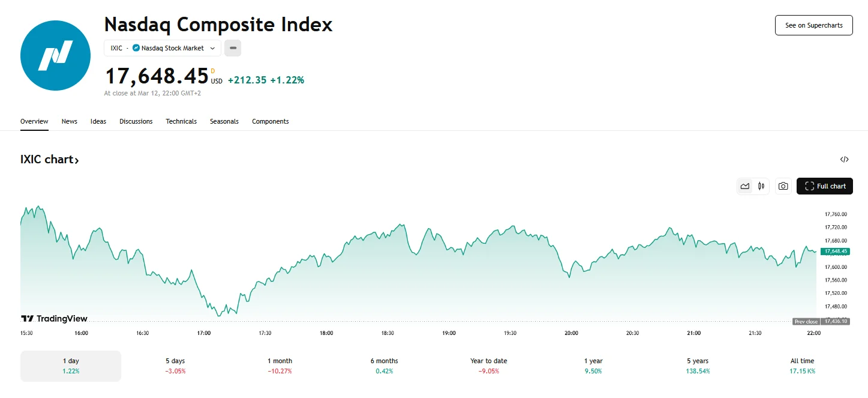868x398 pixels.
Task: Open the exchange dropdown chevron
Action: (212, 48)
